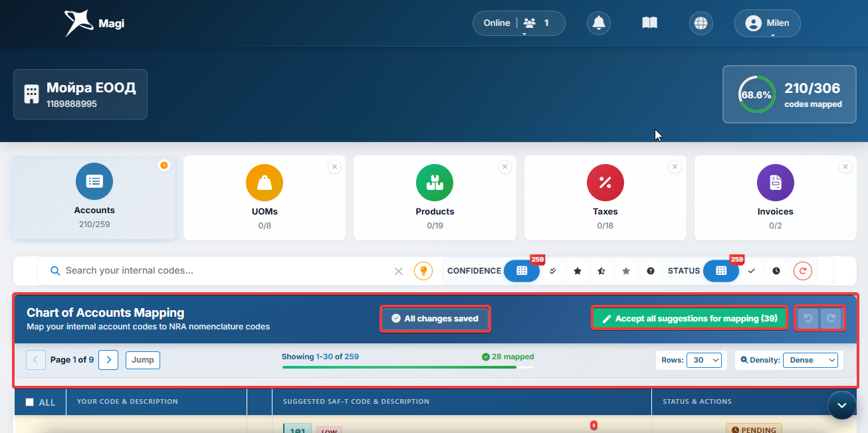Filter confidence by question mark icon

[x=651, y=271]
